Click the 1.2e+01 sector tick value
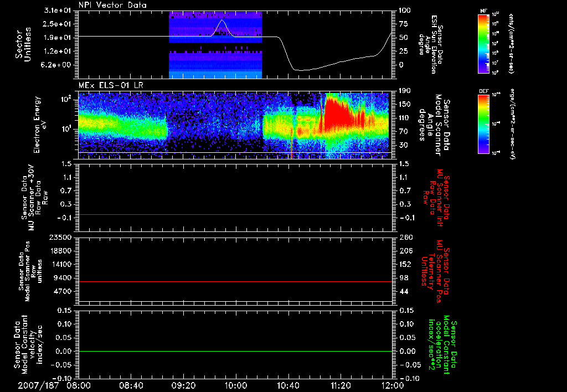 [x=58, y=51]
